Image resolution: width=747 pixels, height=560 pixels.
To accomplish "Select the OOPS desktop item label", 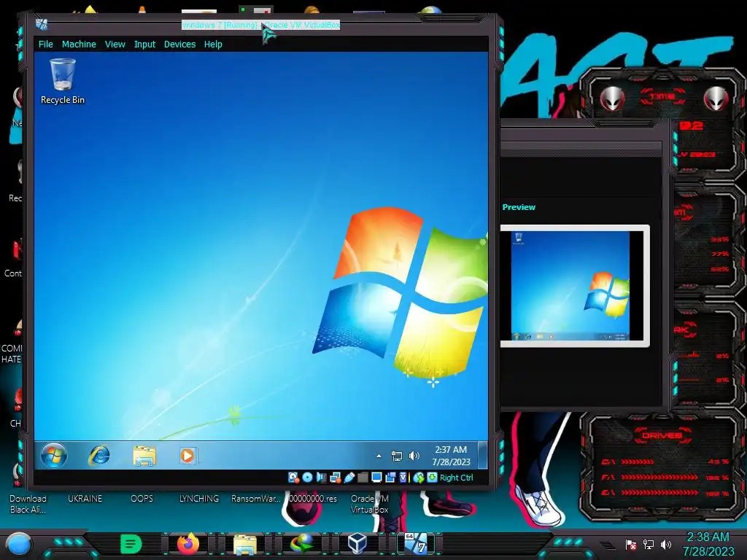I will (x=142, y=499).
